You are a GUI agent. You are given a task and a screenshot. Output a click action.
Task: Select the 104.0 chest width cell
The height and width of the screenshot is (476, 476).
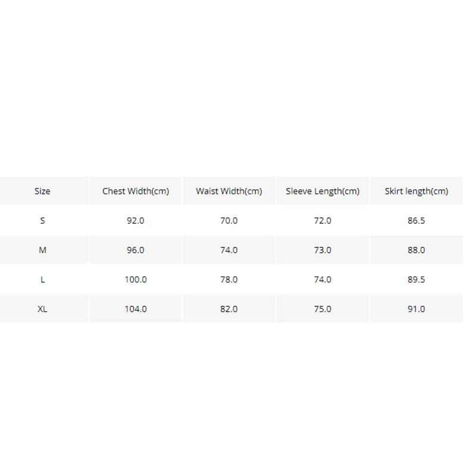coord(136,309)
